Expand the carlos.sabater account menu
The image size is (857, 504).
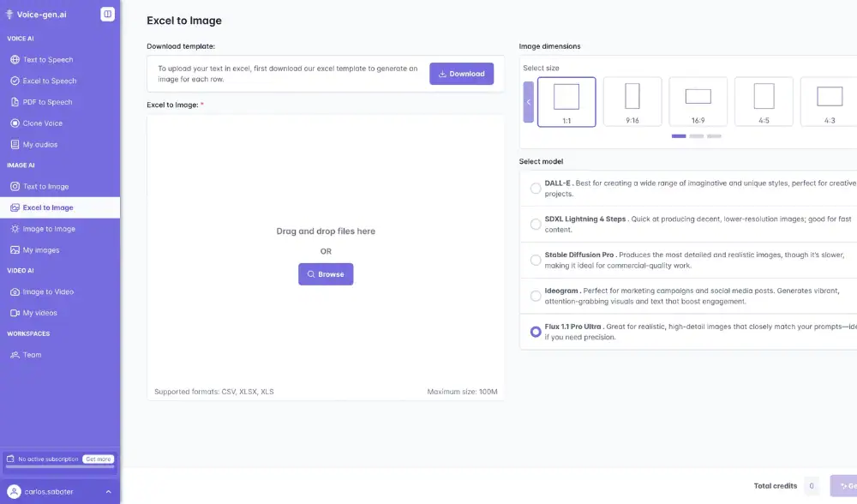pos(108,492)
